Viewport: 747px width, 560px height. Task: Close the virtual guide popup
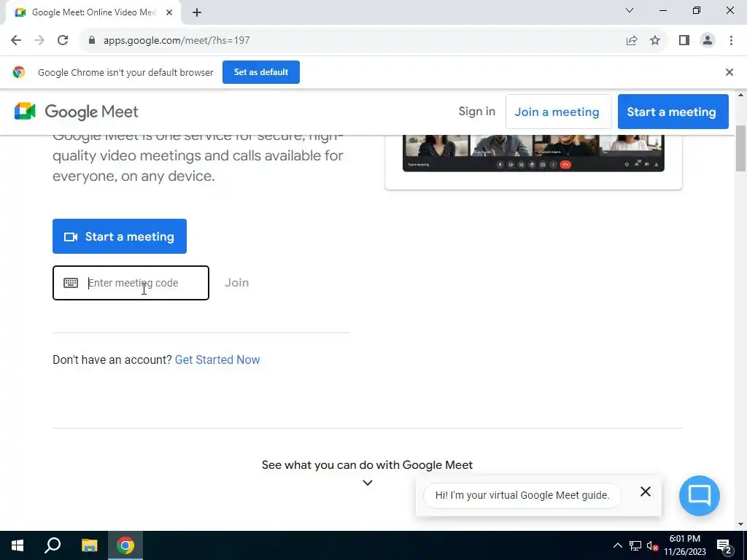646,491
